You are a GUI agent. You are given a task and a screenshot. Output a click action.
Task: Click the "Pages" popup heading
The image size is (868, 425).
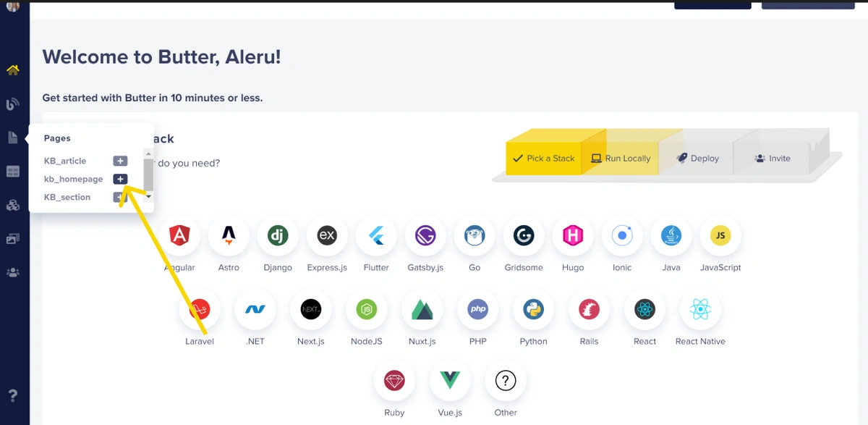57,138
